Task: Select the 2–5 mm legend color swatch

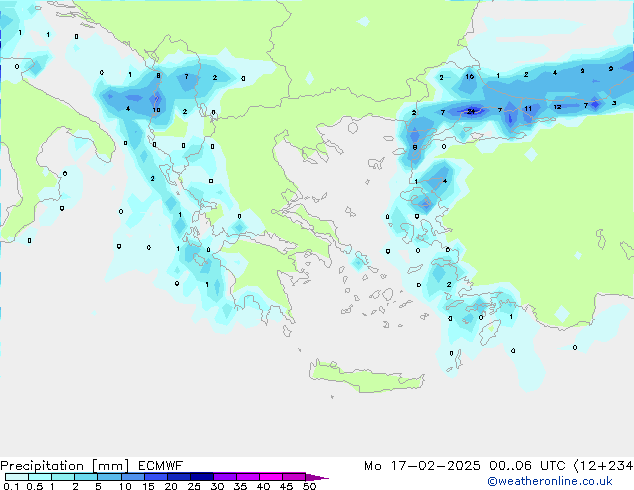Action: point(86,477)
